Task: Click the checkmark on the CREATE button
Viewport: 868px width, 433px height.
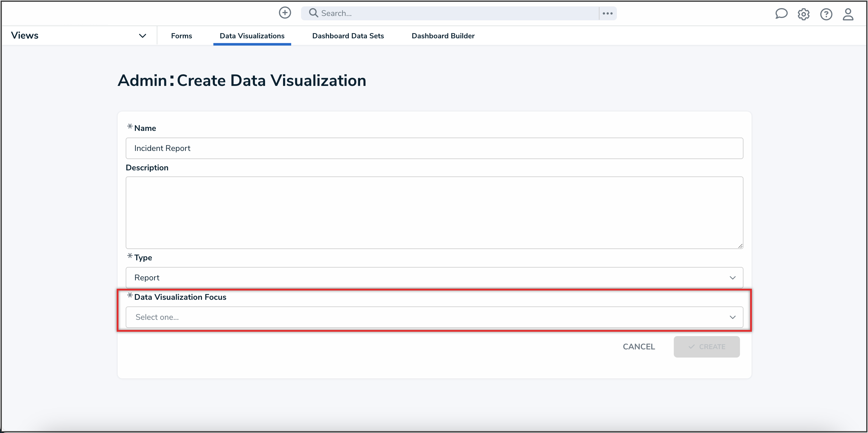Action: (x=691, y=347)
